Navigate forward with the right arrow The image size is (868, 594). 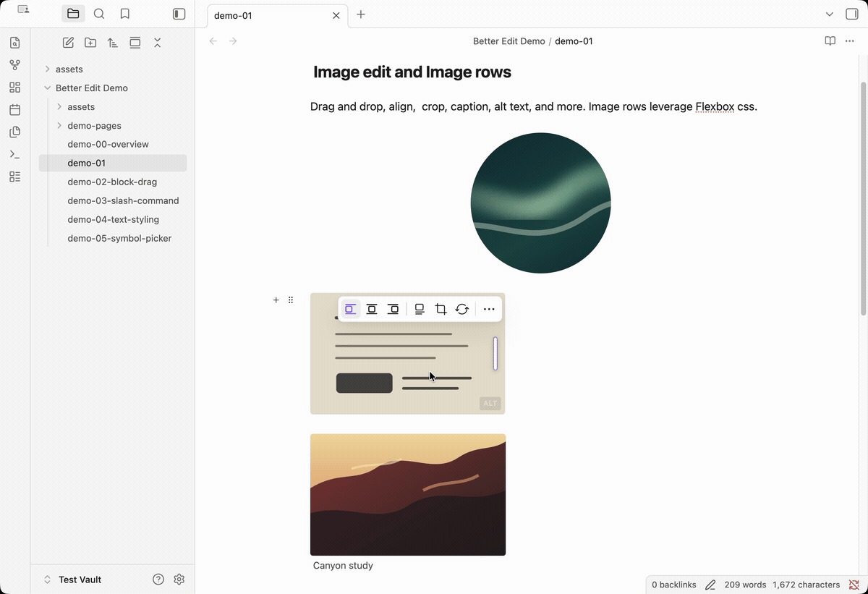click(233, 41)
